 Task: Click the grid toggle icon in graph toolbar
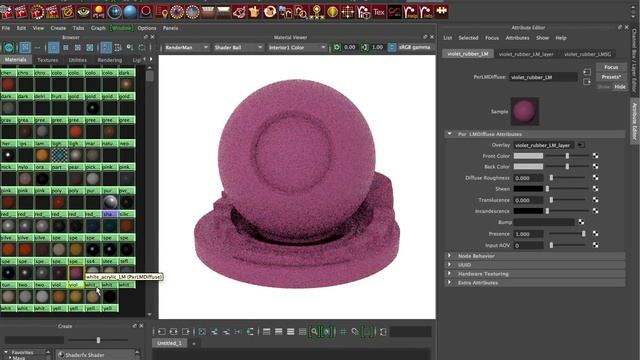point(343,332)
